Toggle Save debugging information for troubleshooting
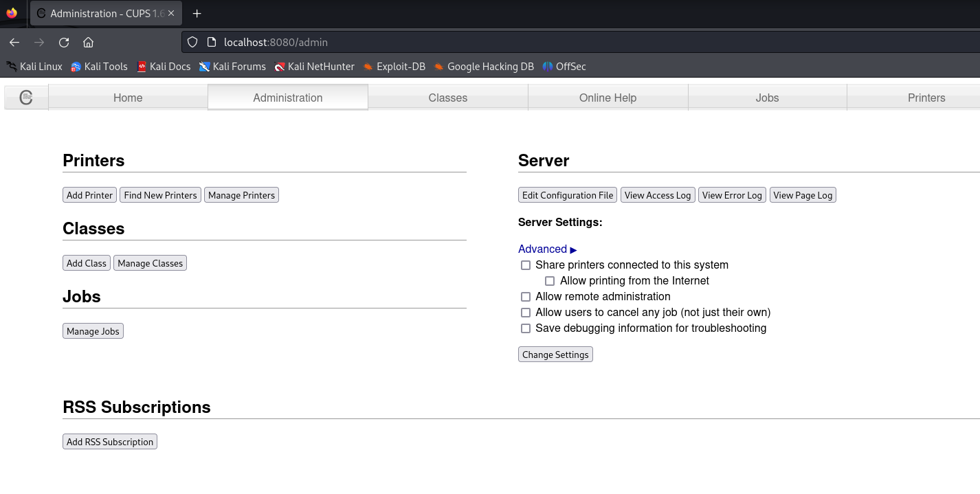 (526, 328)
